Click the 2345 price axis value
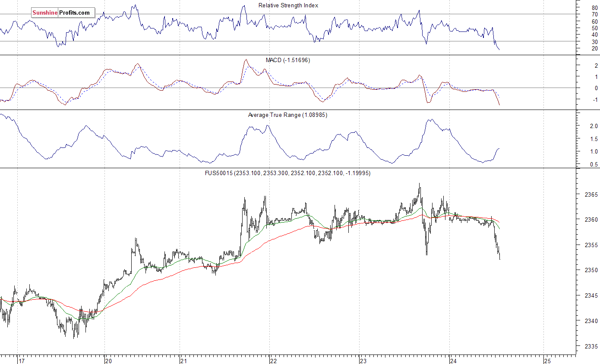The image size is (600, 364). point(591,295)
